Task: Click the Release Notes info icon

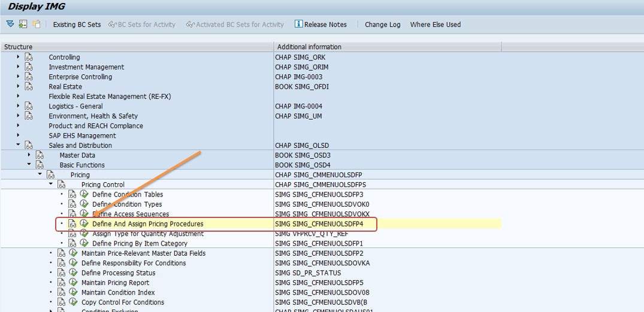Action: tap(298, 24)
